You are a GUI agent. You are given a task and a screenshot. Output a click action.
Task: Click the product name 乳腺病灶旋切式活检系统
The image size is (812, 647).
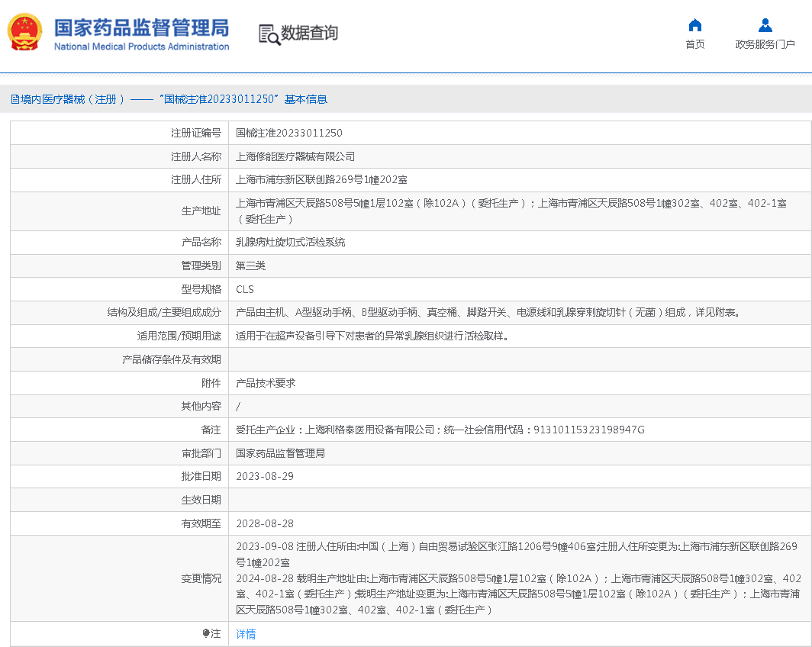[291, 242]
